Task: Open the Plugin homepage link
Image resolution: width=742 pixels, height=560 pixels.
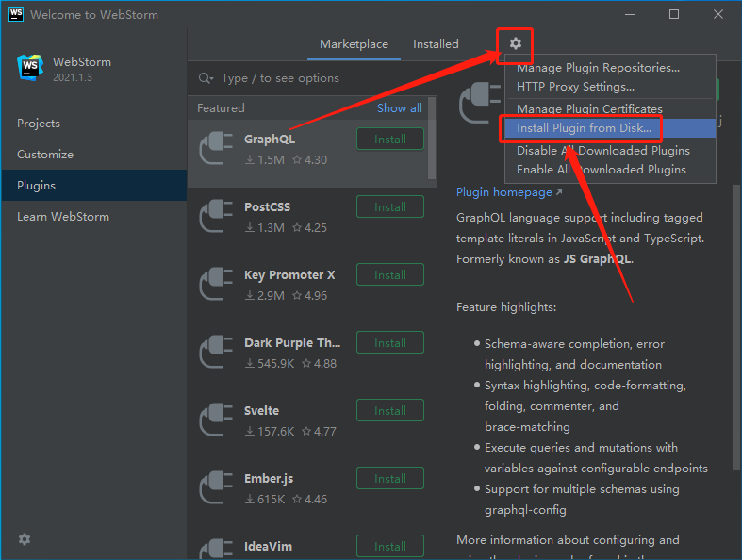Action: 509,192
